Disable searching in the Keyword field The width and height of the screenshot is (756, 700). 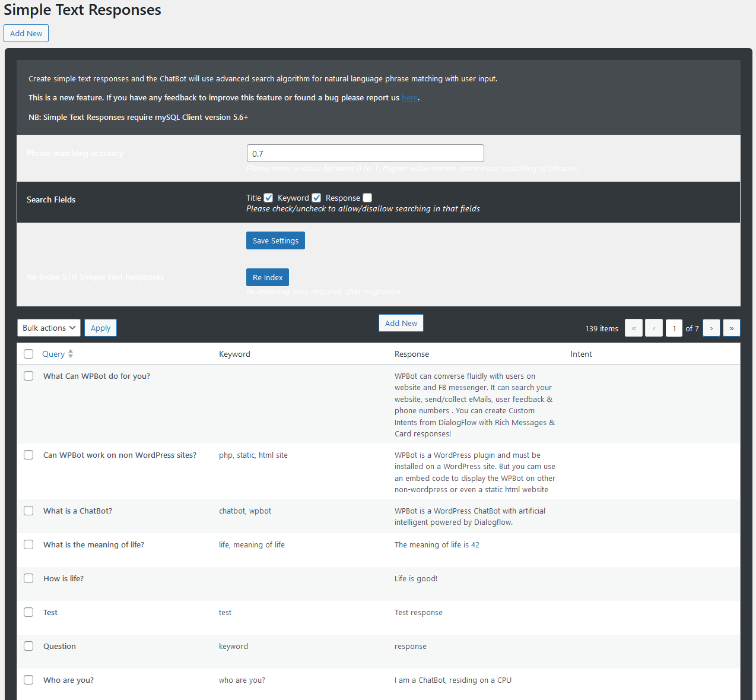tap(316, 197)
